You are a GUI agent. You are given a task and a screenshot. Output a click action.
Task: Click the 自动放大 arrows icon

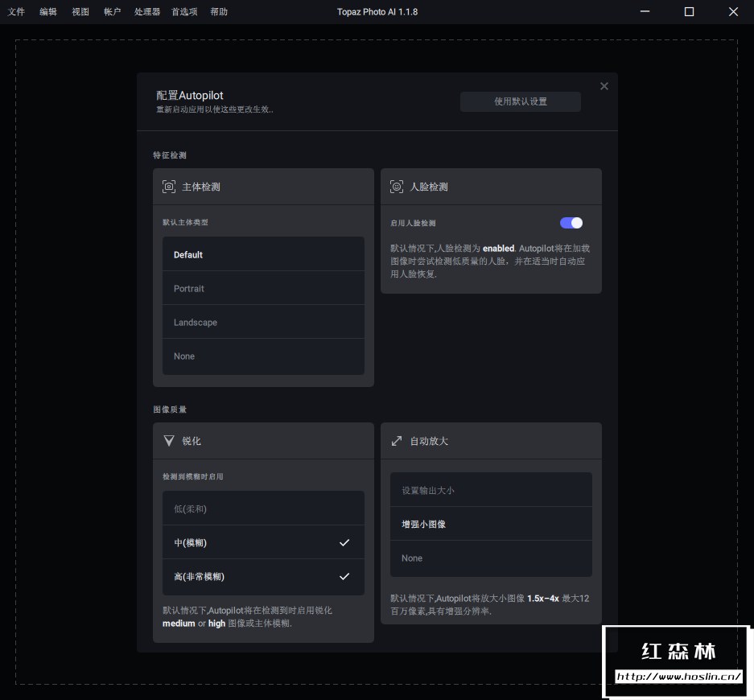pyautogui.click(x=397, y=441)
